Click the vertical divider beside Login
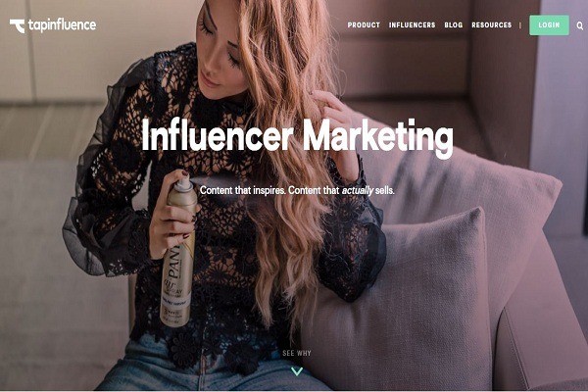 tap(520, 25)
